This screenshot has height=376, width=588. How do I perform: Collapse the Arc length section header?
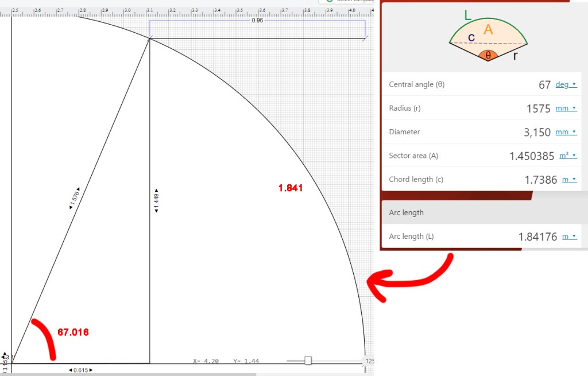click(x=484, y=212)
